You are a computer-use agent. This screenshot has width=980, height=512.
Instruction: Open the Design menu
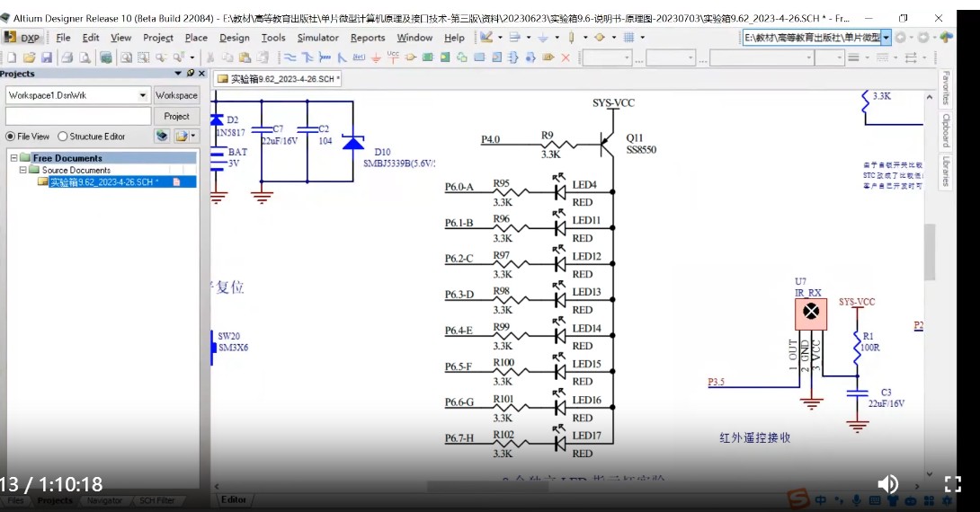click(234, 38)
